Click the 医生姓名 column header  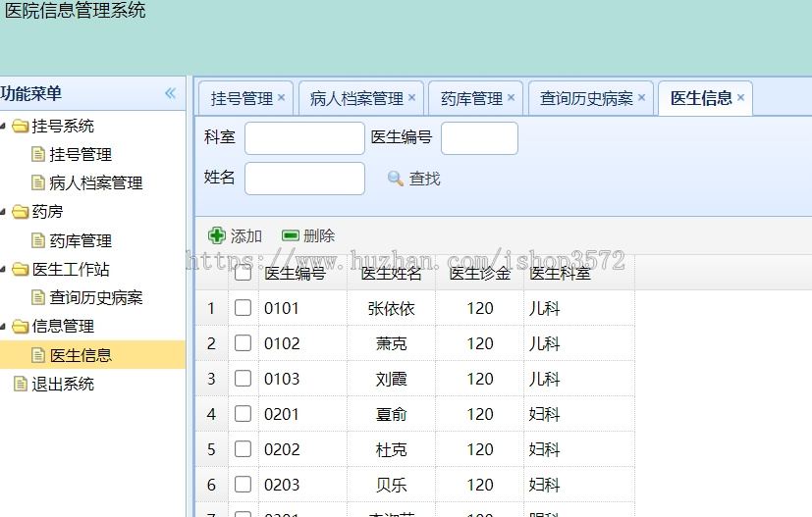pos(391,274)
